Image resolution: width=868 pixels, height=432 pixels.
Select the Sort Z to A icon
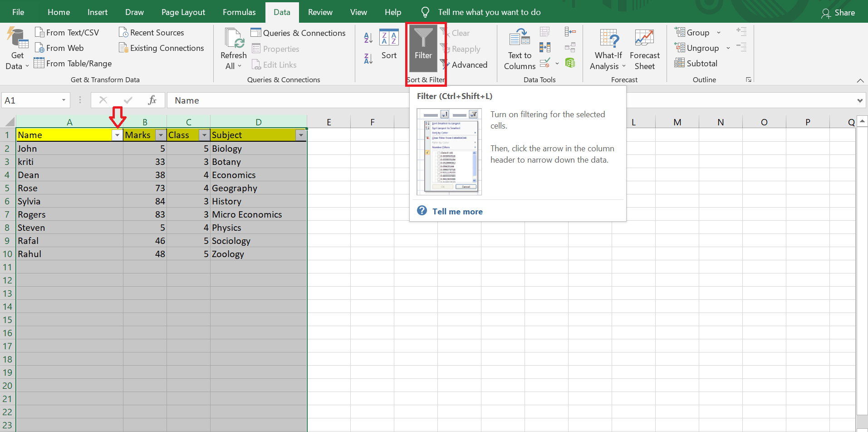pos(367,58)
